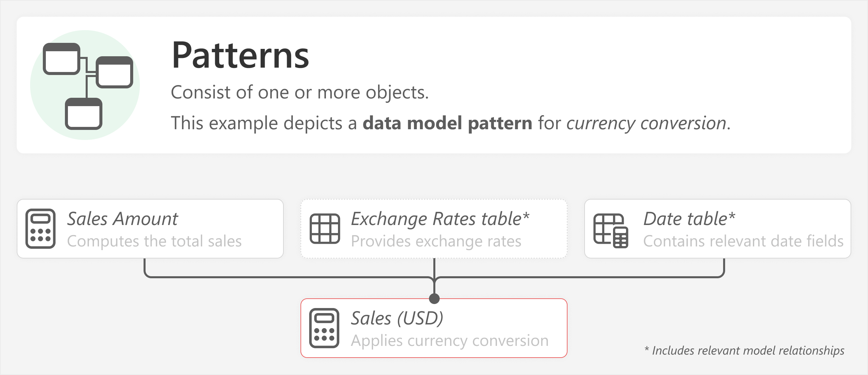The image size is (868, 375).
Task: Select 'Applies currency conversion' description
Action: pyautogui.click(x=450, y=341)
